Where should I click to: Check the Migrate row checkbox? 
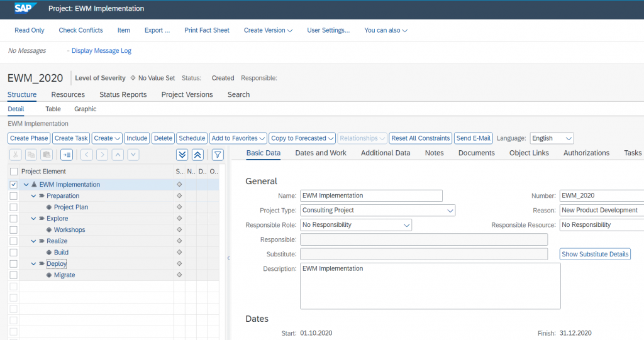(14, 275)
